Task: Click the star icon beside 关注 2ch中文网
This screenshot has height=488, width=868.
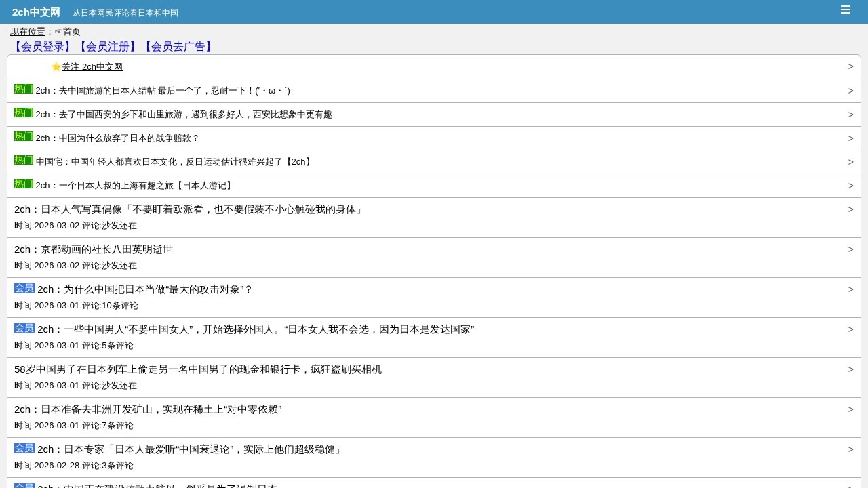Action: coord(56,66)
